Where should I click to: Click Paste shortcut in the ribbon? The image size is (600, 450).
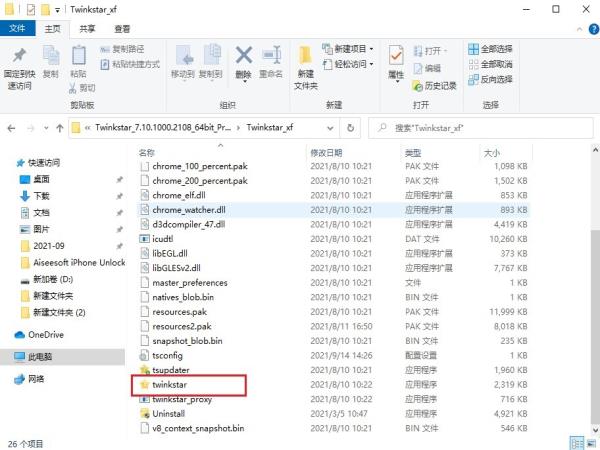pyautogui.click(x=130, y=64)
